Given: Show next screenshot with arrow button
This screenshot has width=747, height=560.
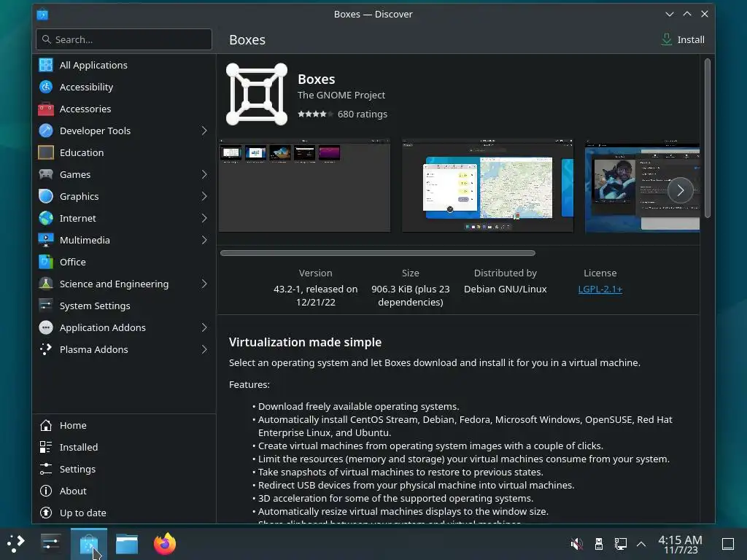Looking at the screenshot, I should point(681,190).
